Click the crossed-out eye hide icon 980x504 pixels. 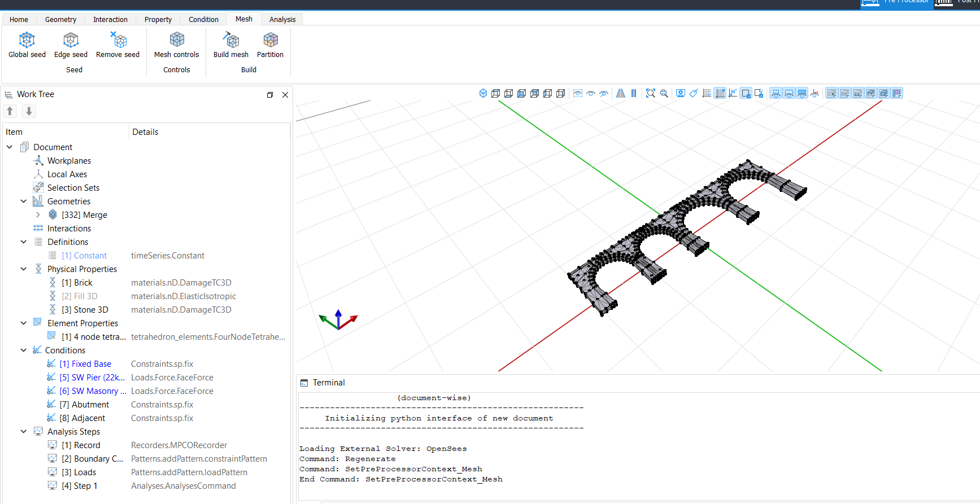coord(604,93)
